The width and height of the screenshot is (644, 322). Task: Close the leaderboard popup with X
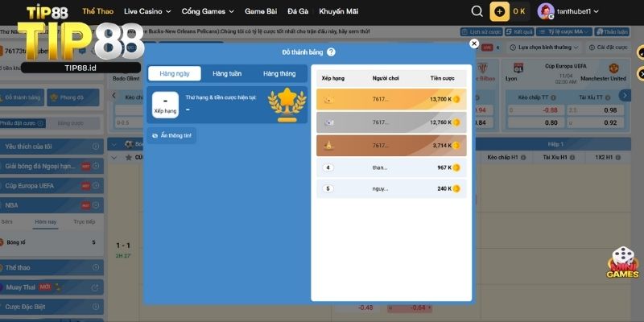point(474,44)
